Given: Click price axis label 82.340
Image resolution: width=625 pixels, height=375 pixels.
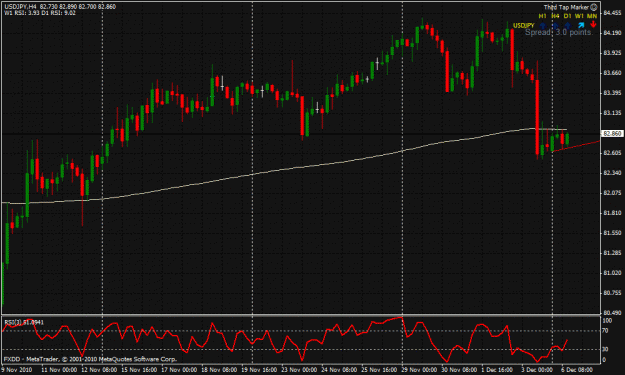Looking at the screenshot, I should 612,173.
